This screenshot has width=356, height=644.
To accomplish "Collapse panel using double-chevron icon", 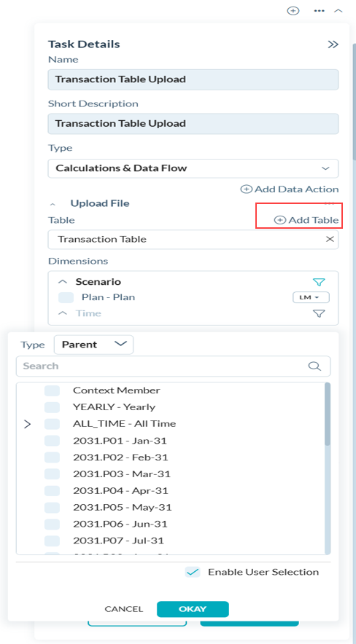I will point(333,44).
